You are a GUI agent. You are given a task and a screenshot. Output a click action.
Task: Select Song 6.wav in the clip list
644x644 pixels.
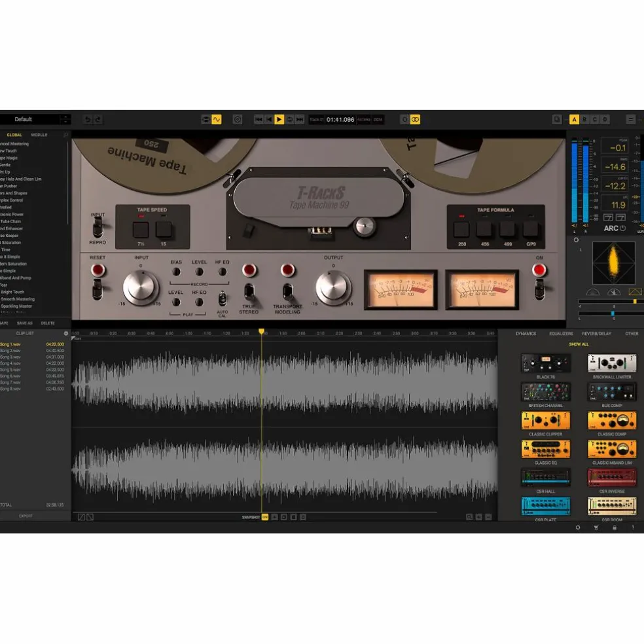[32, 376]
